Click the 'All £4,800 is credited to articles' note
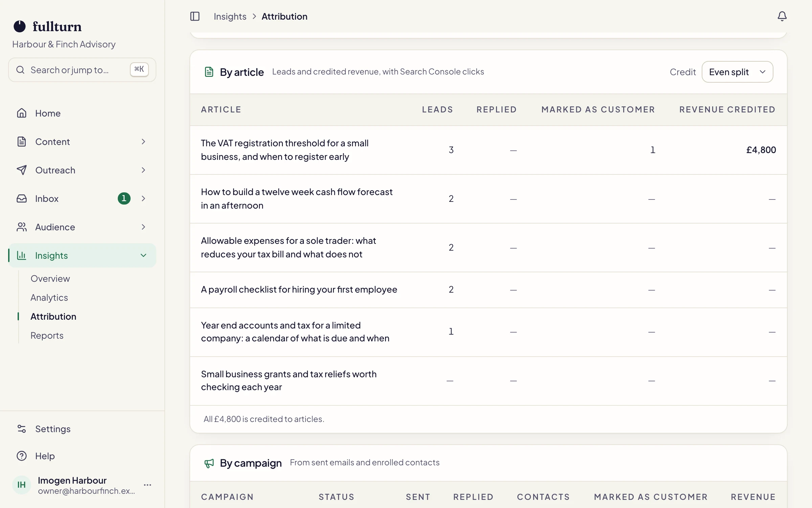812x508 pixels. click(264, 419)
